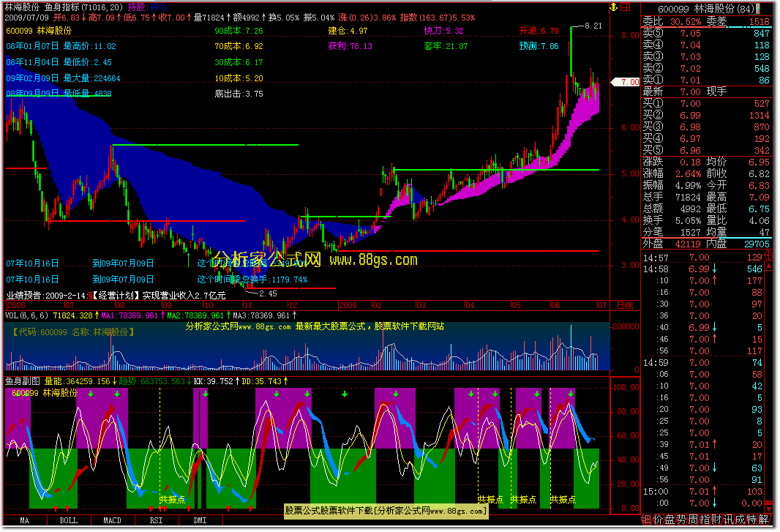The width and height of the screenshot is (780, 532).
Task: Open the 盘 tab in the side panel
Action: (x=669, y=520)
